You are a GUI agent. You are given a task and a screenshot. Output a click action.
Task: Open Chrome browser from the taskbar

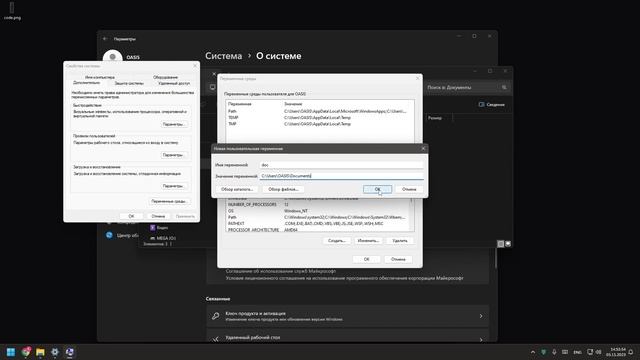[26, 352]
